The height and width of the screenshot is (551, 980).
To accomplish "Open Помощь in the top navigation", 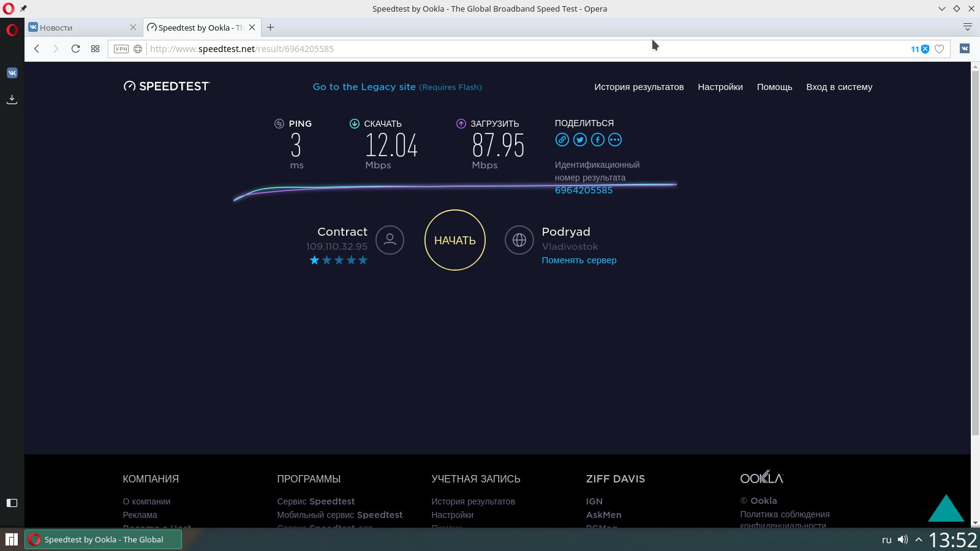I will click(x=774, y=87).
